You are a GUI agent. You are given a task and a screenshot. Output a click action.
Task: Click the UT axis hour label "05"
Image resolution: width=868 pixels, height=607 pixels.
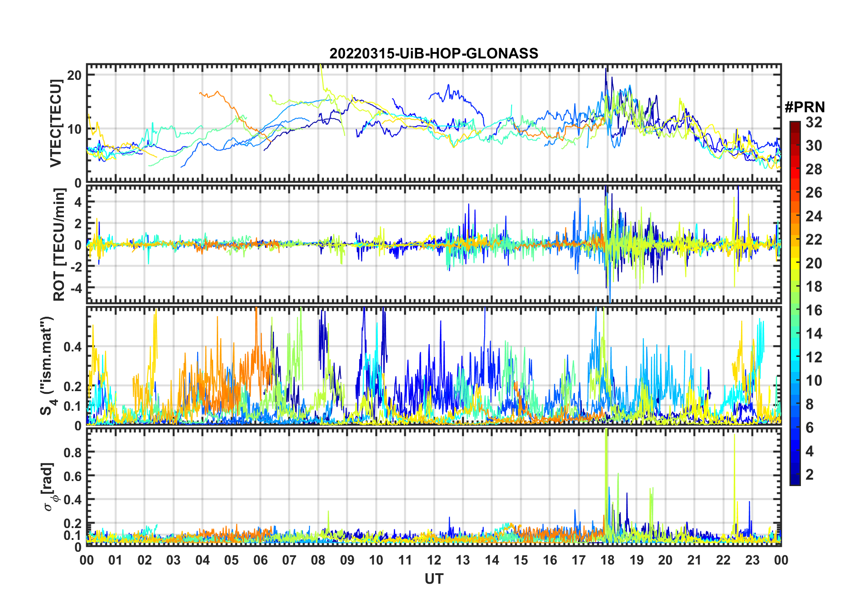click(x=231, y=560)
